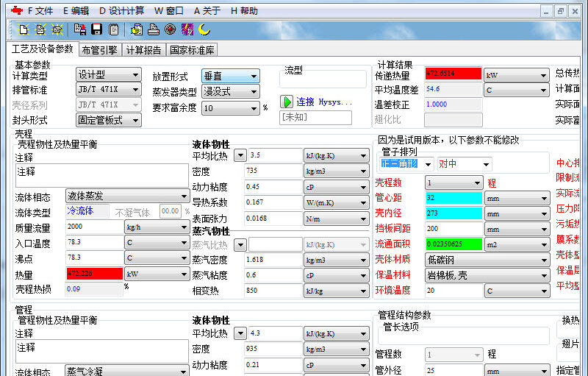588x376 pixels.
Task: Open the H 帮助 menu
Action: 244,11
